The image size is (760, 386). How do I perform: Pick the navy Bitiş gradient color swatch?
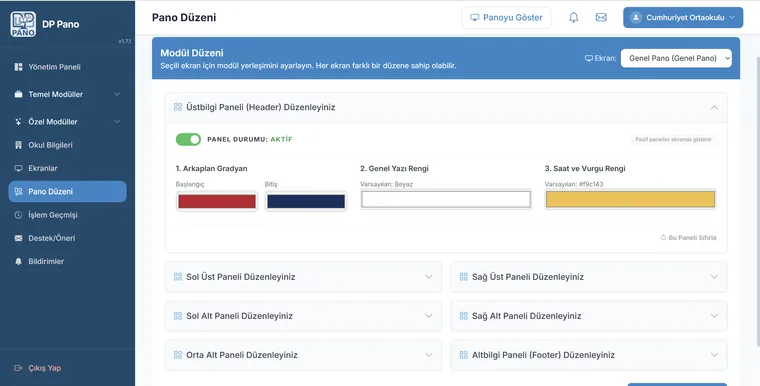(x=306, y=201)
